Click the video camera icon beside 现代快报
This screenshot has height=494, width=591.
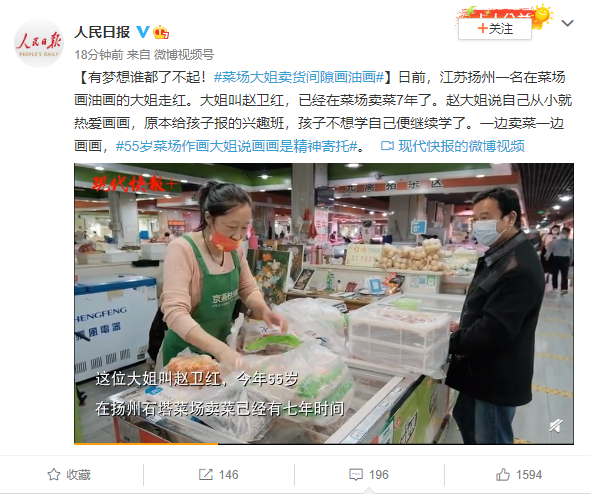[387, 146]
